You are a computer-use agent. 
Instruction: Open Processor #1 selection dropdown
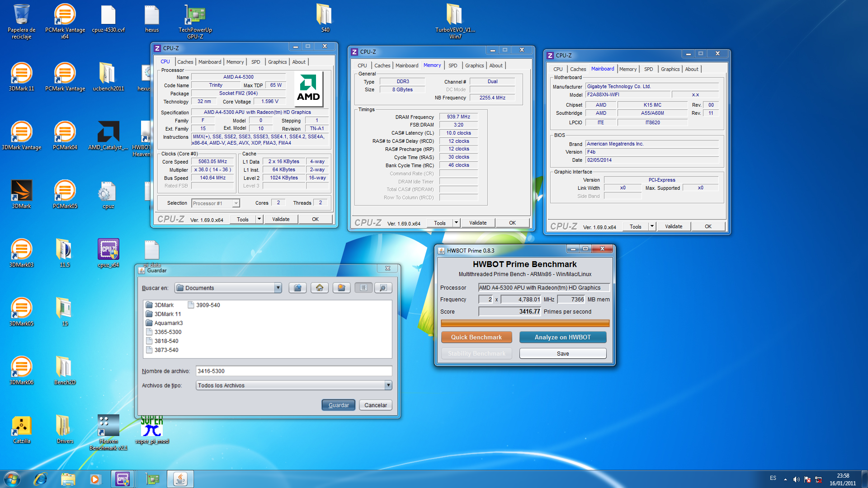pyautogui.click(x=236, y=203)
